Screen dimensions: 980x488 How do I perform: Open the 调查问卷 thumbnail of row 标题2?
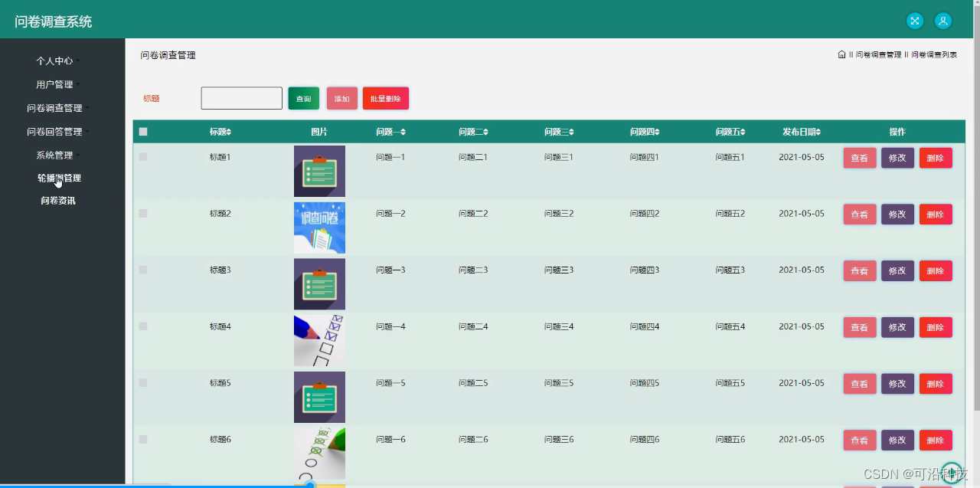click(x=319, y=228)
